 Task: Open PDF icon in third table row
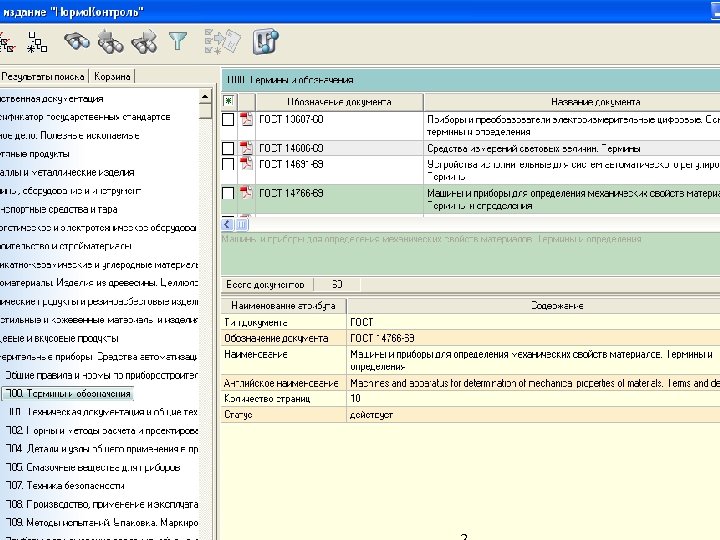(x=246, y=164)
